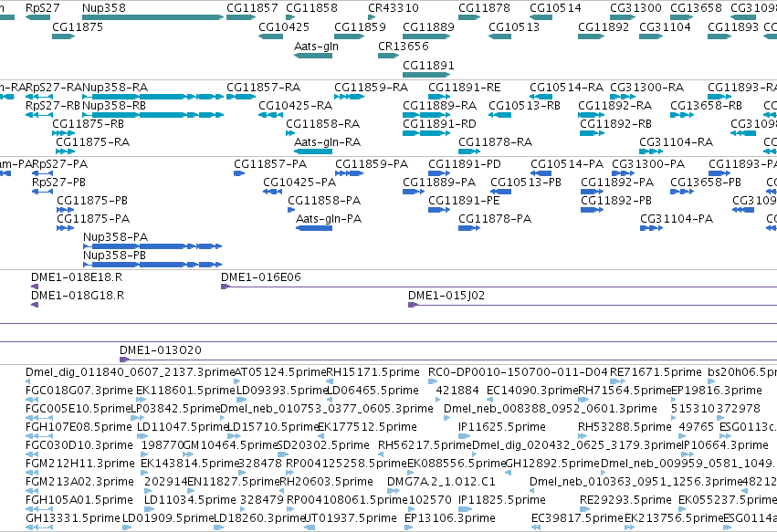
Task: Click the CR43310 gene label
Action: tap(394, 8)
